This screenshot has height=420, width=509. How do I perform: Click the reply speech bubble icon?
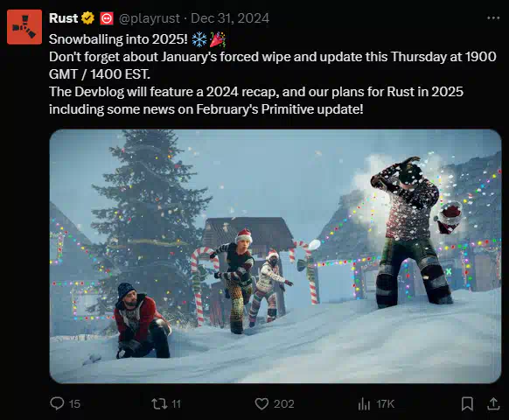57,403
